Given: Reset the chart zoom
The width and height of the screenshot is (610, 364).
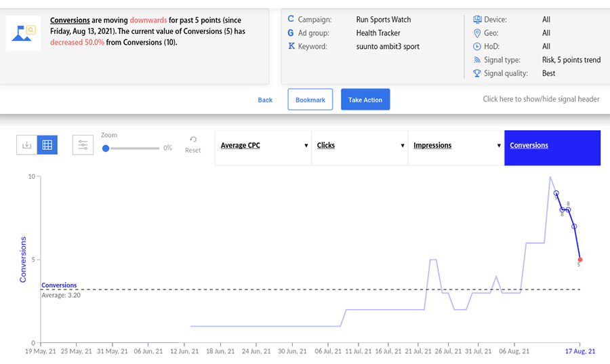Looking at the screenshot, I should tap(193, 144).
